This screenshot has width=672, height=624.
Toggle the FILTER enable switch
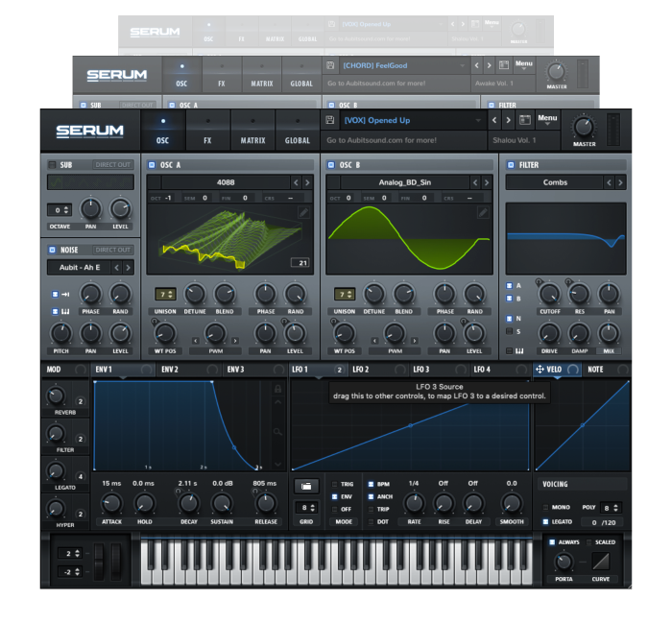(511, 165)
